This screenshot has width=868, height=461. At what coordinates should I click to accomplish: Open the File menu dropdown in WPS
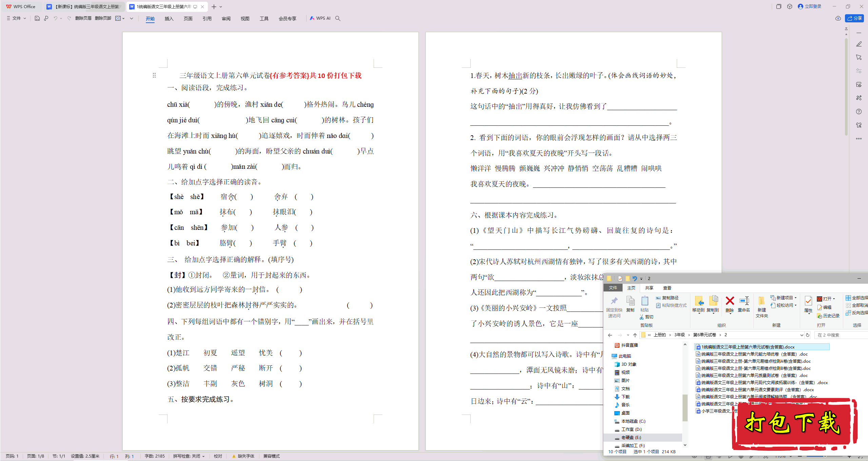point(16,18)
